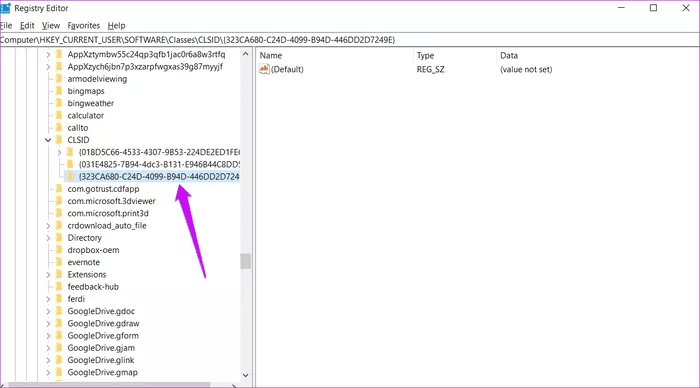
Task: Select the {031E4825-7B94-4dc3-B131 key
Action: (x=159, y=164)
